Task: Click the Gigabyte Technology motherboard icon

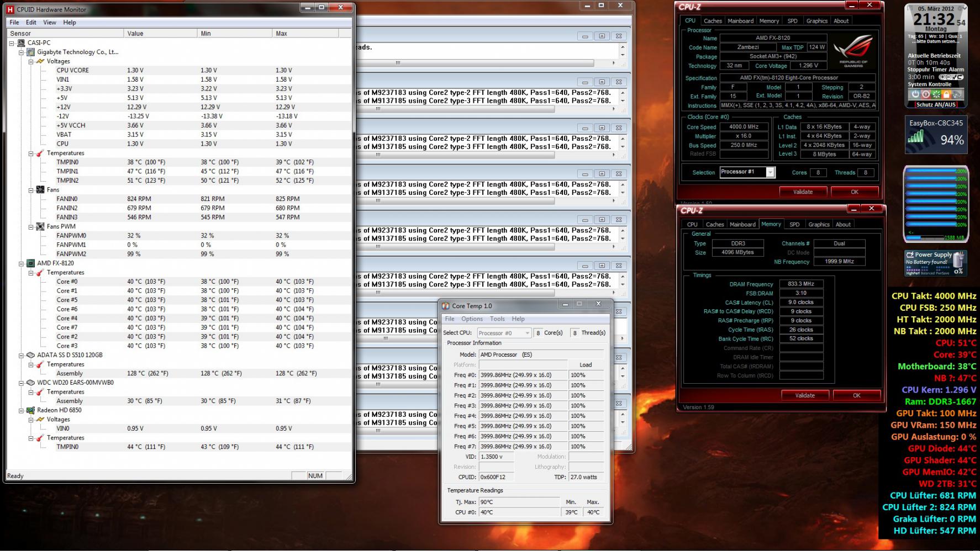Action: pyautogui.click(x=31, y=52)
